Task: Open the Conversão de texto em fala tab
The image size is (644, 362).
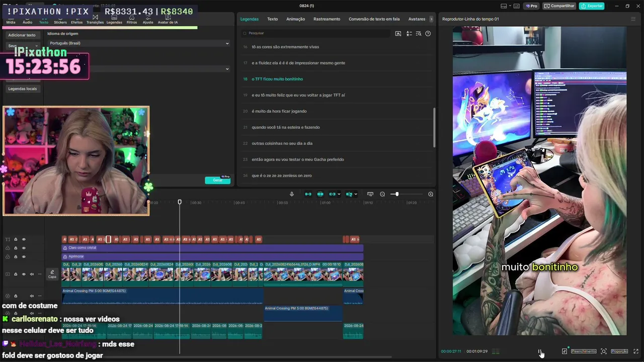Action: (x=374, y=19)
